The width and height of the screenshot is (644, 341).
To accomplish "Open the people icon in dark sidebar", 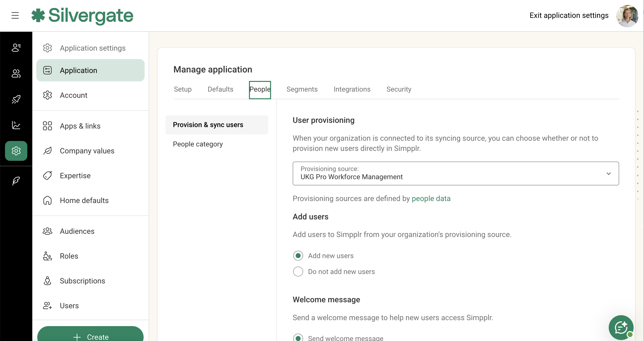I will coord(16,73).
